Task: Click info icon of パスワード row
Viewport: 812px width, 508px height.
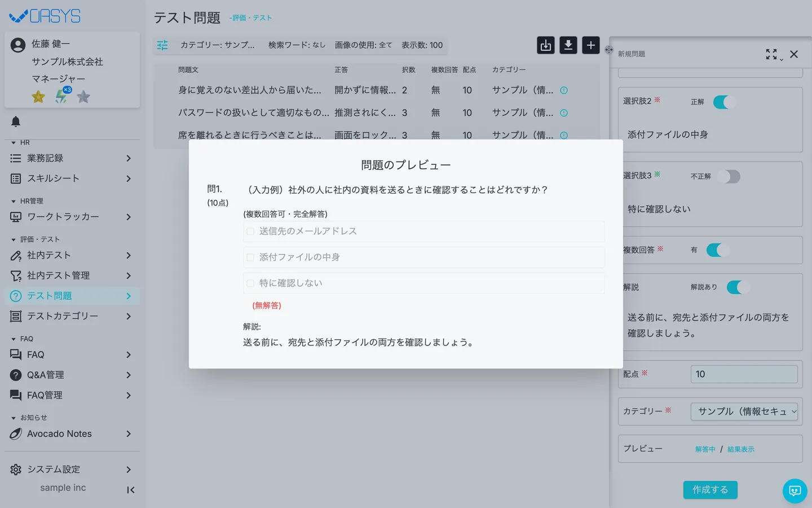Action: 564,113
